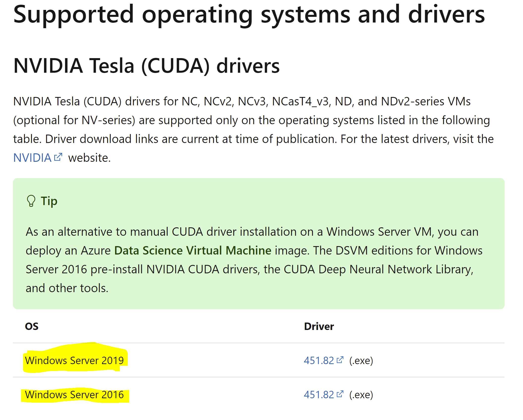Click (.exe) text in 2019 row
Image resolution: width=523 pixels, height=420 pixels.
point(361,361)
